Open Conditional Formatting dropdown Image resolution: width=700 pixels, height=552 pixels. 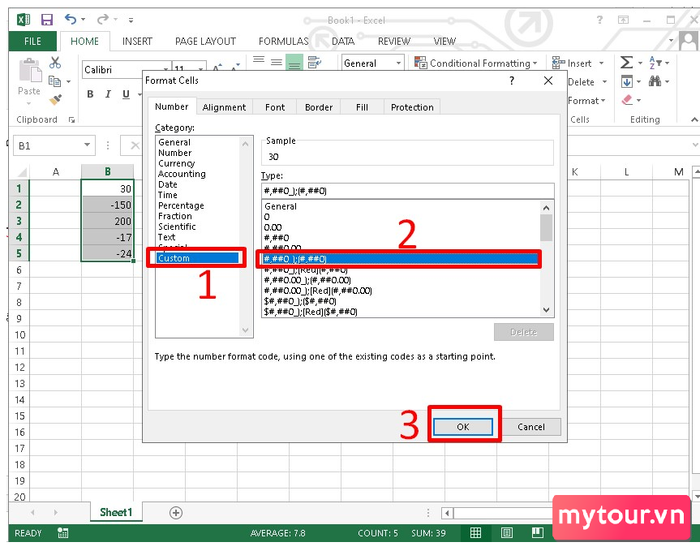[476, 63]
